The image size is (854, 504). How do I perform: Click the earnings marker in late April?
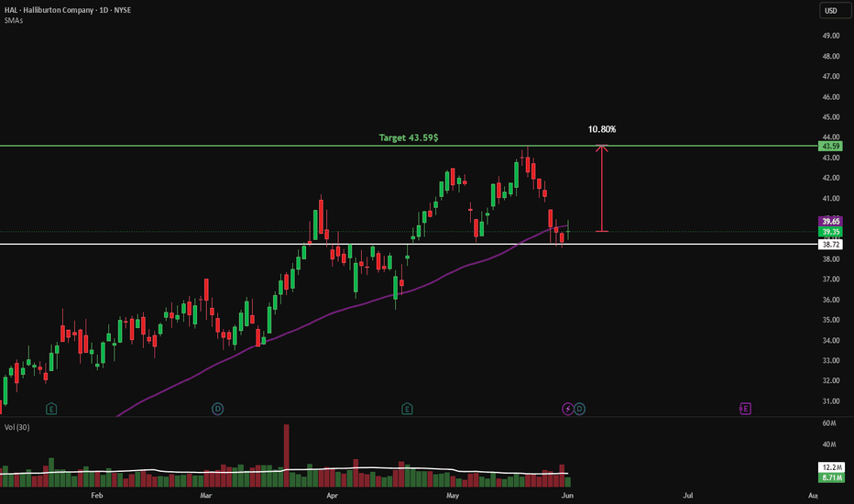pos(407,409)
